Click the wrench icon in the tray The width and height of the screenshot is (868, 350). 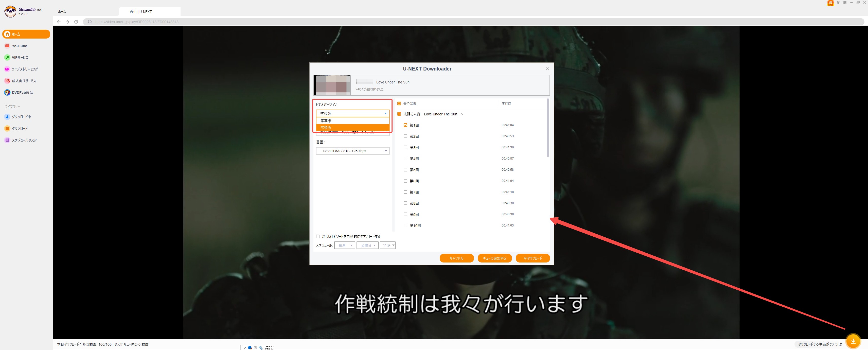point(260,348)
